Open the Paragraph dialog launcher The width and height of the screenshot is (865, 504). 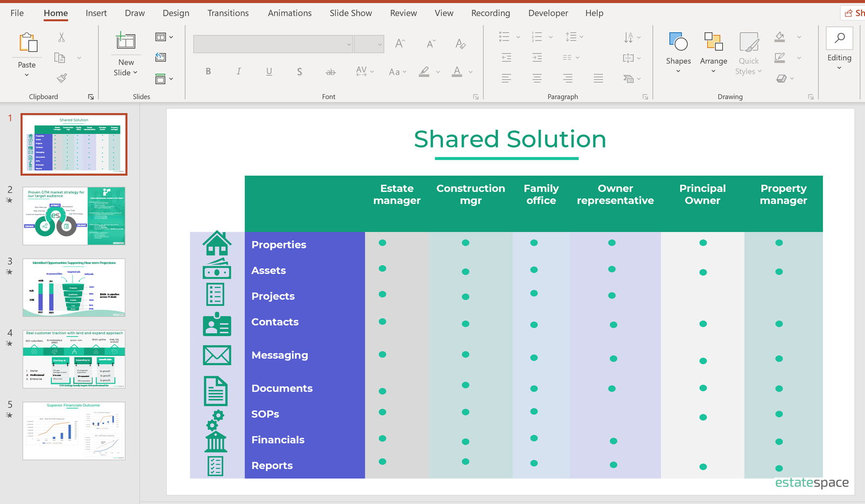pyautogui.click(x=645, y=97)
